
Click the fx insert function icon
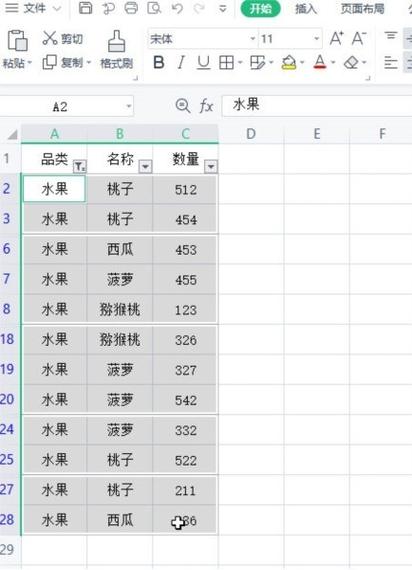click(206, 106)
